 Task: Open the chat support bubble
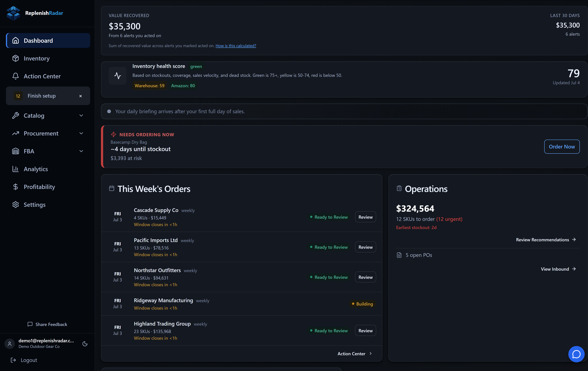click(576, 354)
